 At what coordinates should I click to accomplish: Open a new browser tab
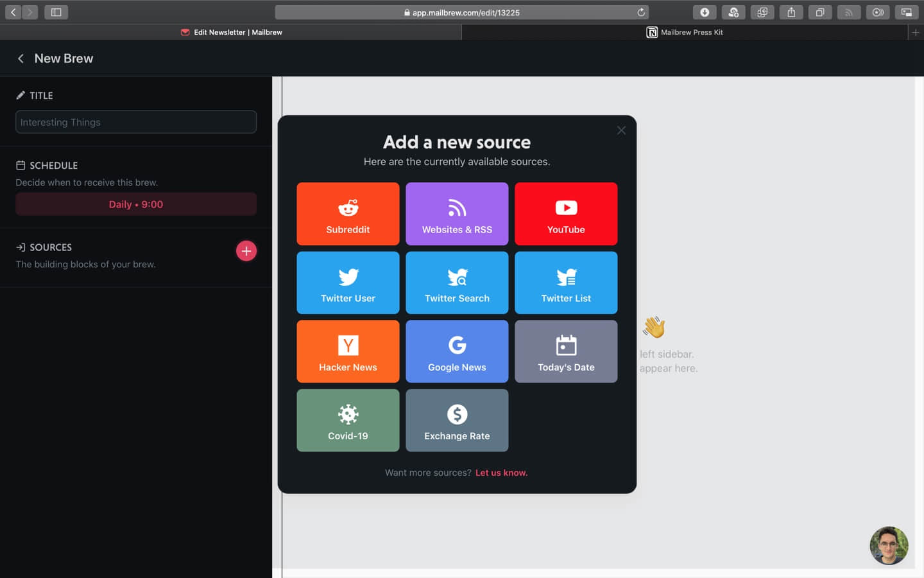click(916, 32)
